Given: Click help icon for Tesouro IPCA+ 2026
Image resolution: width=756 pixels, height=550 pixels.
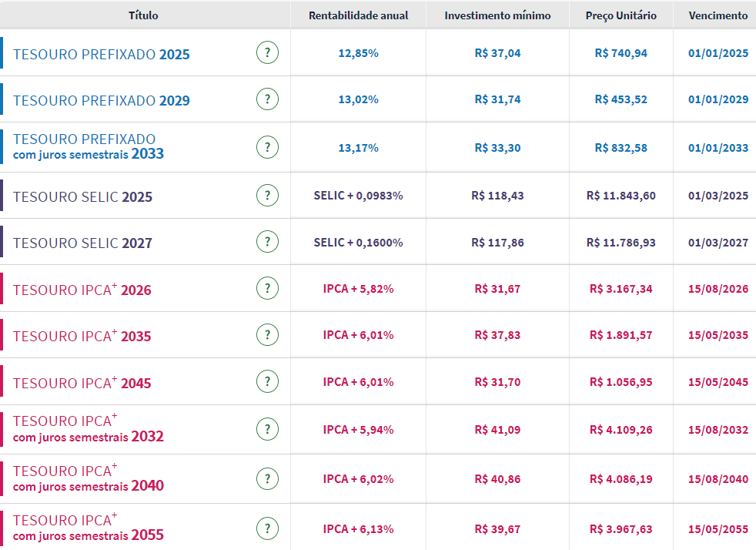Looking at the screenshot, I should pos(267,289).
